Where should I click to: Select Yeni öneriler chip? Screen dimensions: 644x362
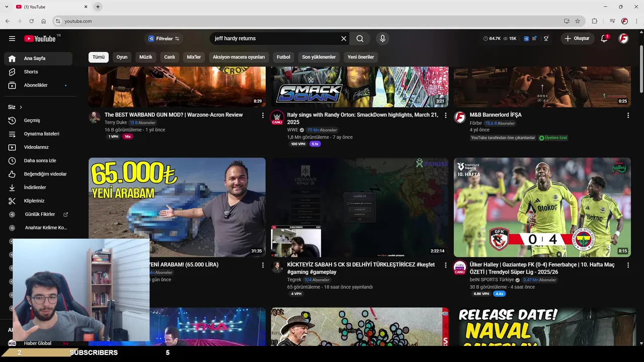[x=361, y=57]
